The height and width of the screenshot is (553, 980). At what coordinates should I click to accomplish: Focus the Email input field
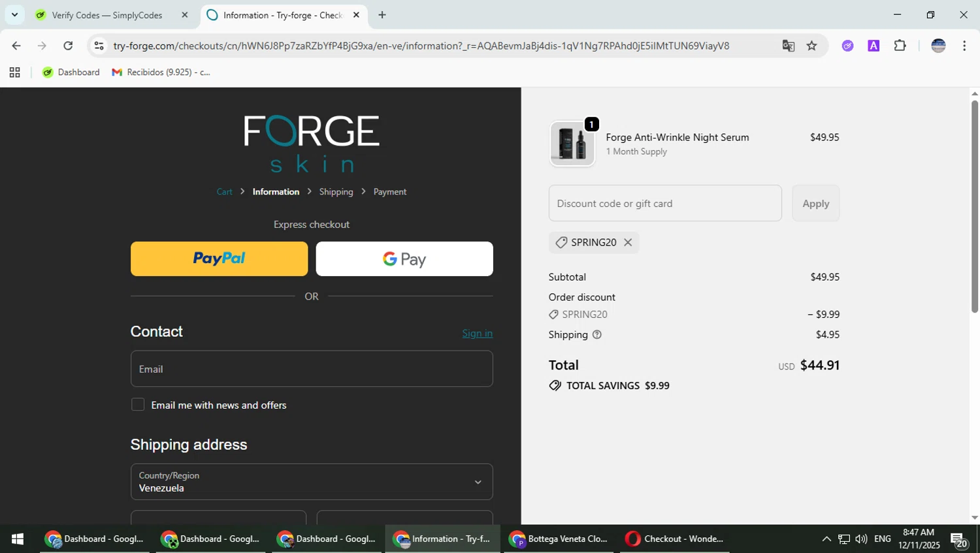312,369
